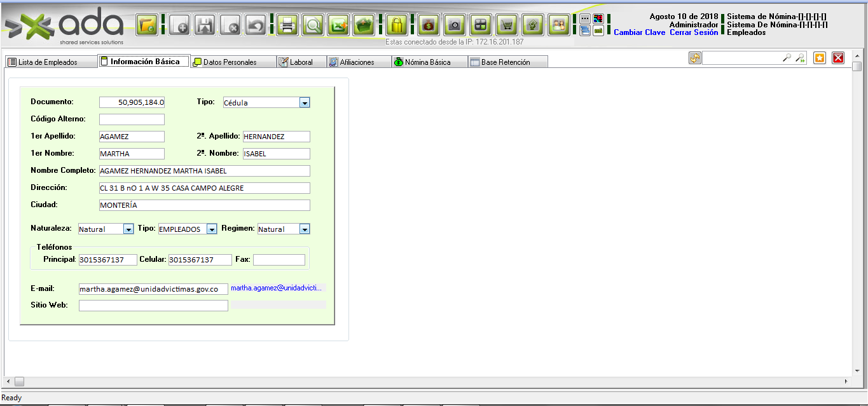Expand the Naturaleza dropdown

(x=128, y=229)
